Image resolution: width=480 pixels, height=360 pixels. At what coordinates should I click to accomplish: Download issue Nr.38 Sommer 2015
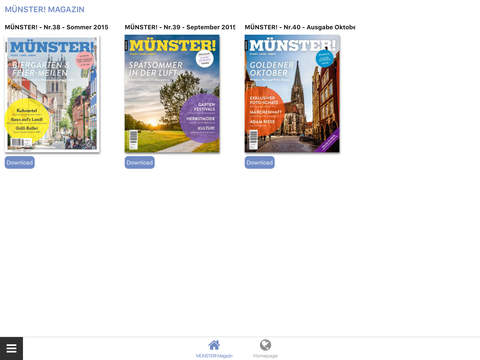coord(20,163)
